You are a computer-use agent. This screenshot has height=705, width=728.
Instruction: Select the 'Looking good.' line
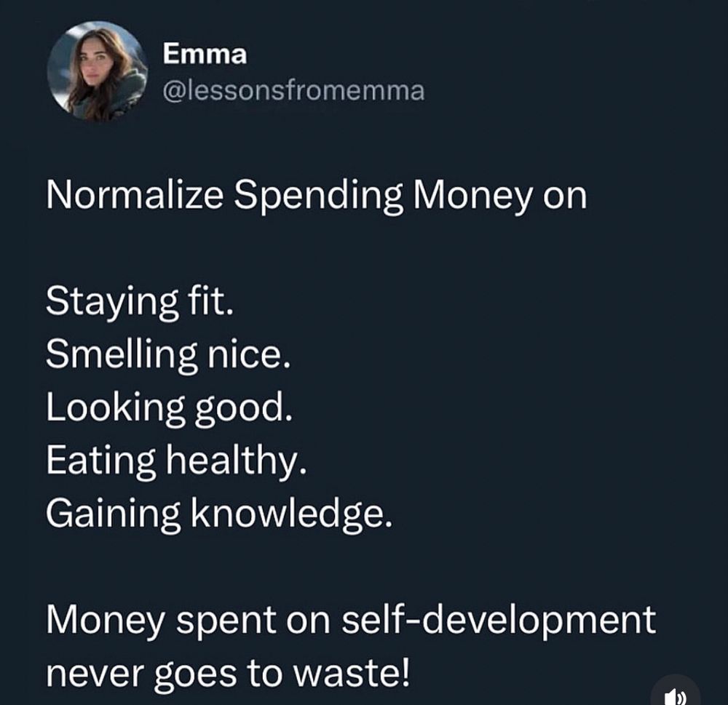coord(170,409)
